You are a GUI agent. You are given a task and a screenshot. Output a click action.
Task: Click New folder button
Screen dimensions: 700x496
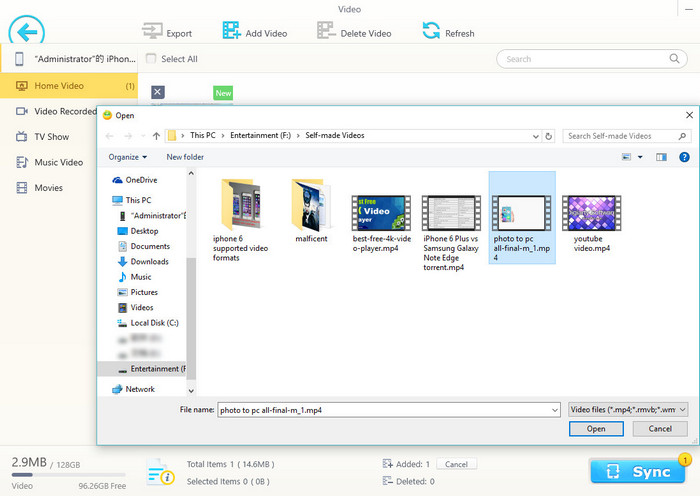coord(185,157)
